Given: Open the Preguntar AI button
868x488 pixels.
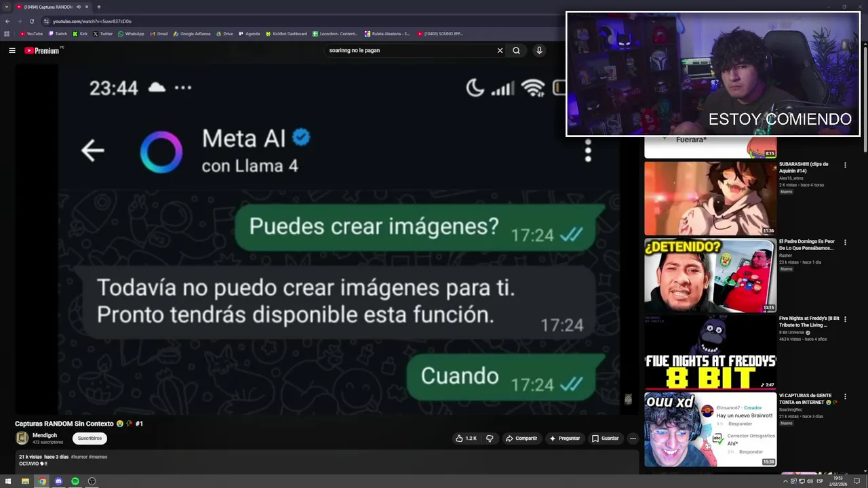Looking at the screenshot, I should click(x=564, y=439).
